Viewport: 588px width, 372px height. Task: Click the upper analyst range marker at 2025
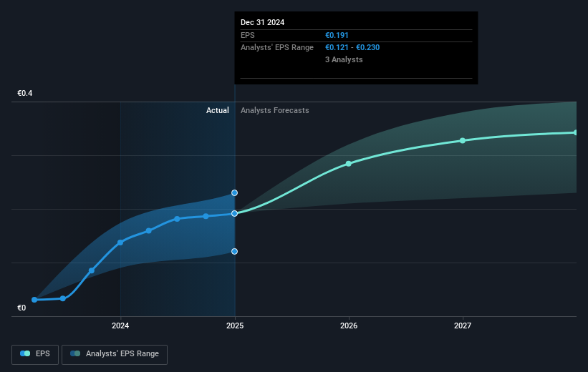click(x=234, y=193)
